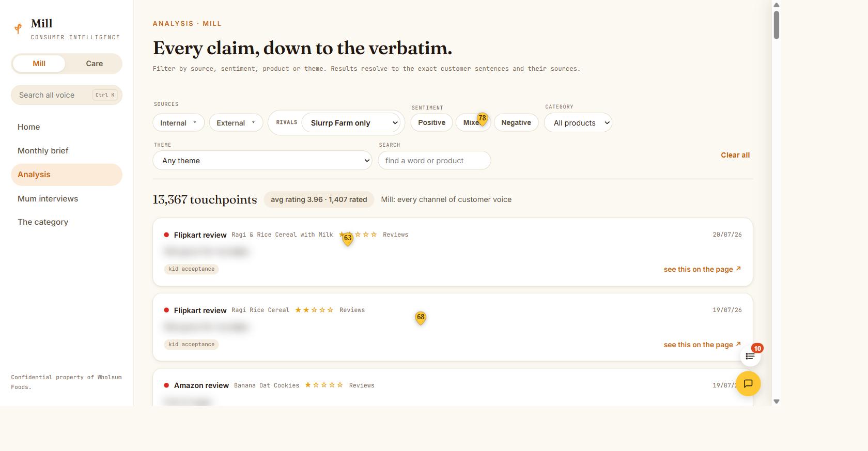The width and height of the screenshot is (868, 451).
Task: Select Analysis in sidebar
Action: 67,175
